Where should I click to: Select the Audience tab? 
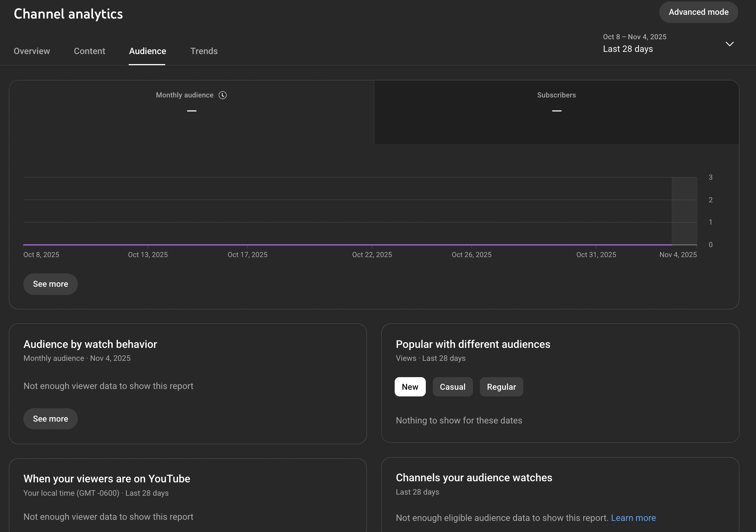point(147,51)
